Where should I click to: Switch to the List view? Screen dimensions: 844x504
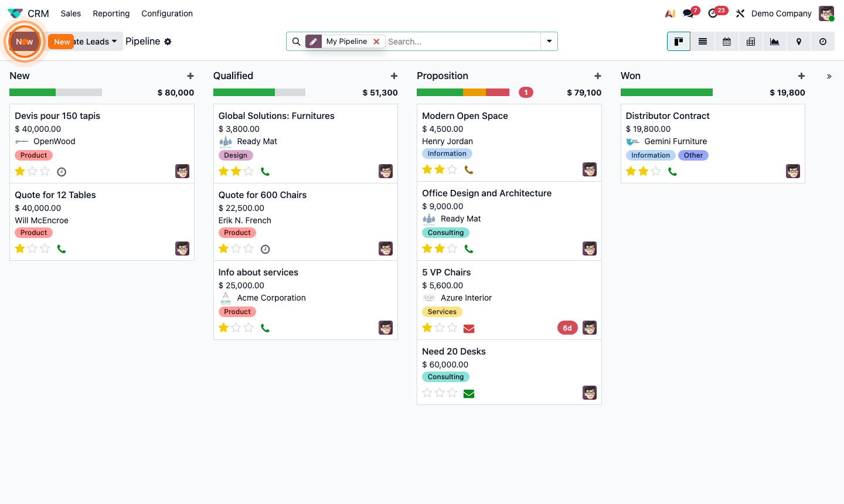coord(702,41)
